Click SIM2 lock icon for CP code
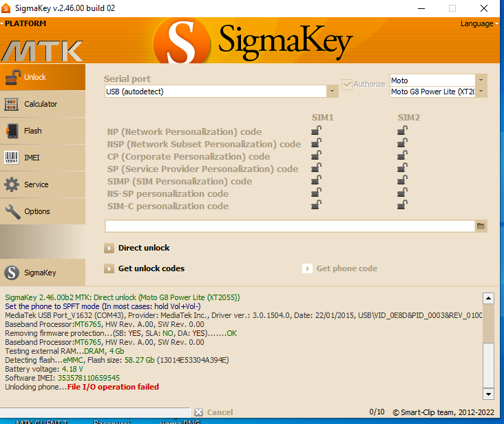 [x=402, y=155]
